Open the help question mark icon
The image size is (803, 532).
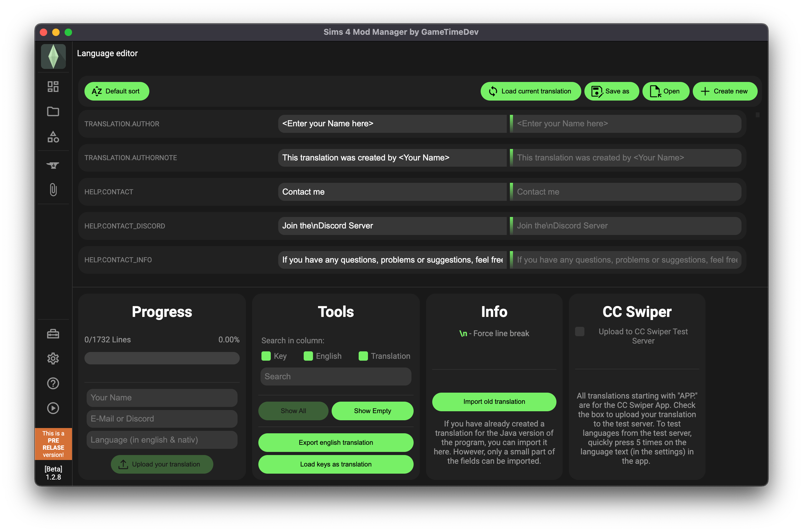[x=53, y=383]
